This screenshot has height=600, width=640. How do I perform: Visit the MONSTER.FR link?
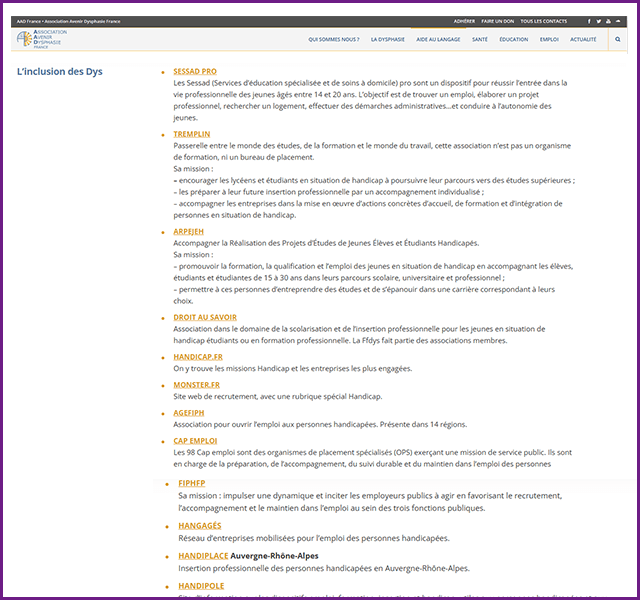196,385
